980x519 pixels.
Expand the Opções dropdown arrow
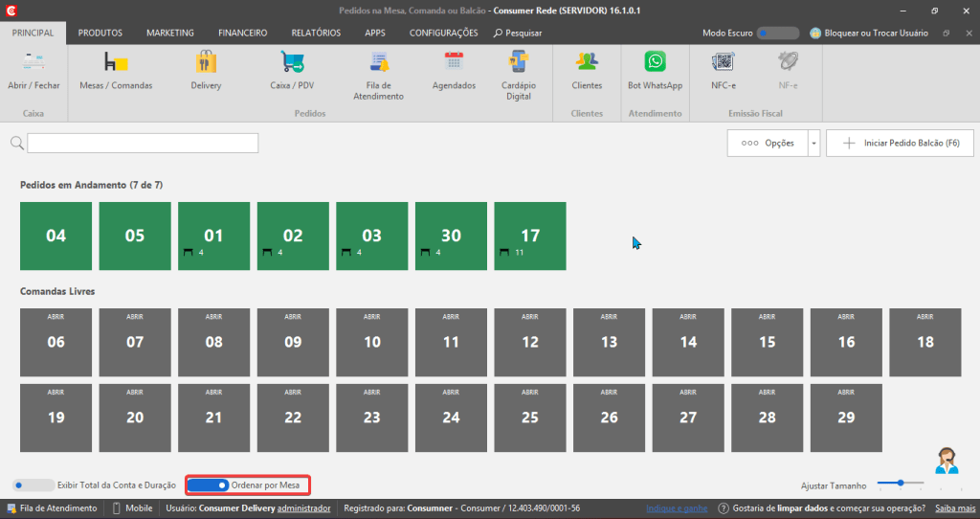click(813, 144)
